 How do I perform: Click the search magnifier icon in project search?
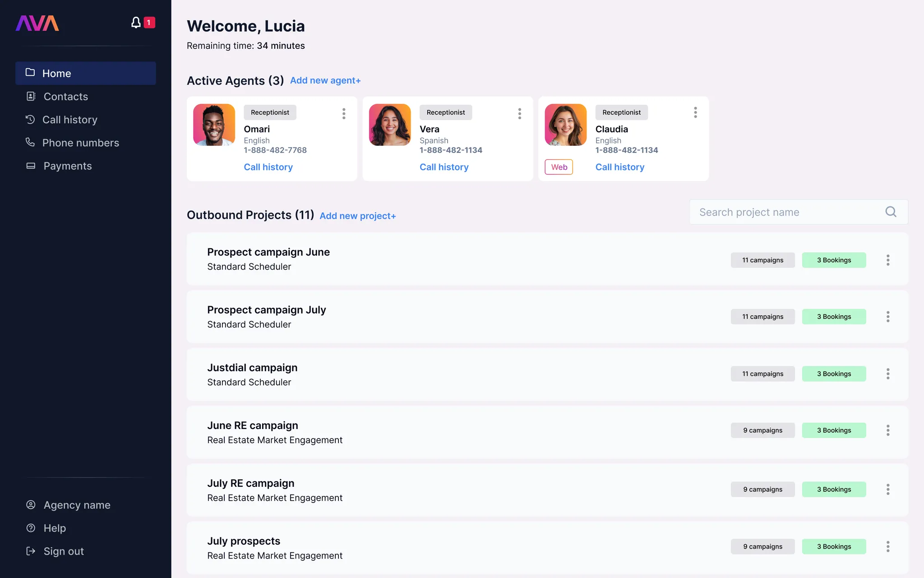[891, 212]
